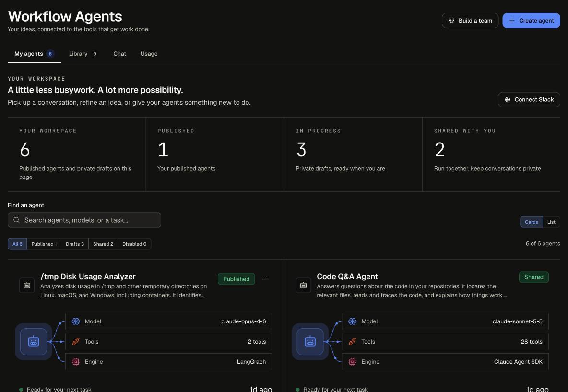
Task: Switch to Cards view
Action: 532,222
